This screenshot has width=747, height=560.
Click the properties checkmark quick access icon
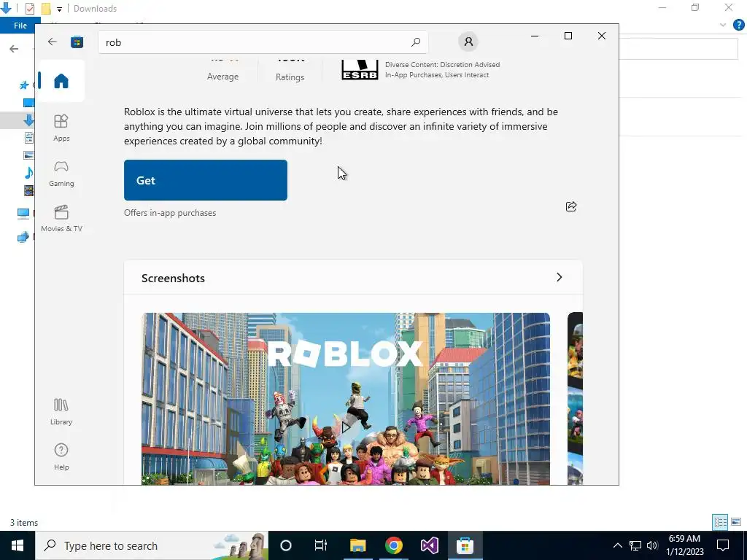coord(29,9)
